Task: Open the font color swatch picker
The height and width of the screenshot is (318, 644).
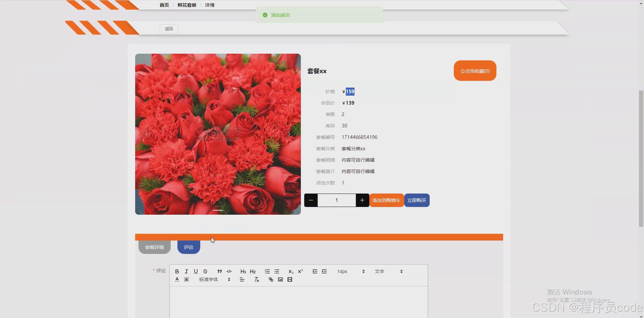Action: coord(177,279)
